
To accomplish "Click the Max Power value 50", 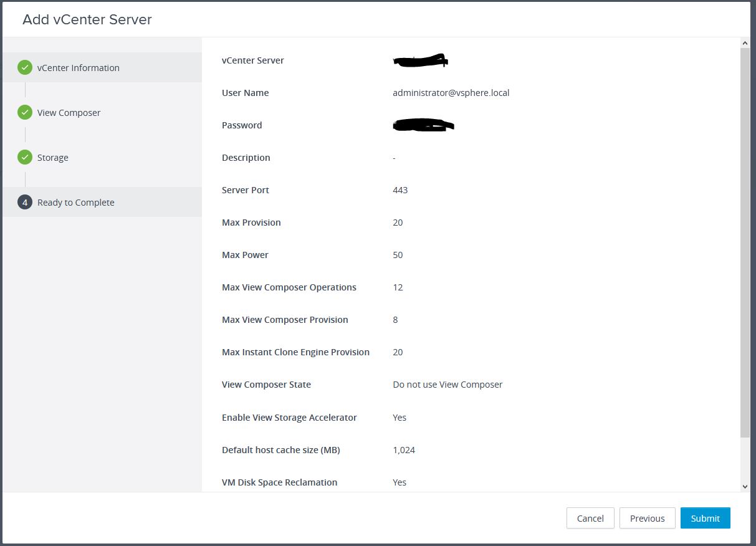I will pos(398,255).
